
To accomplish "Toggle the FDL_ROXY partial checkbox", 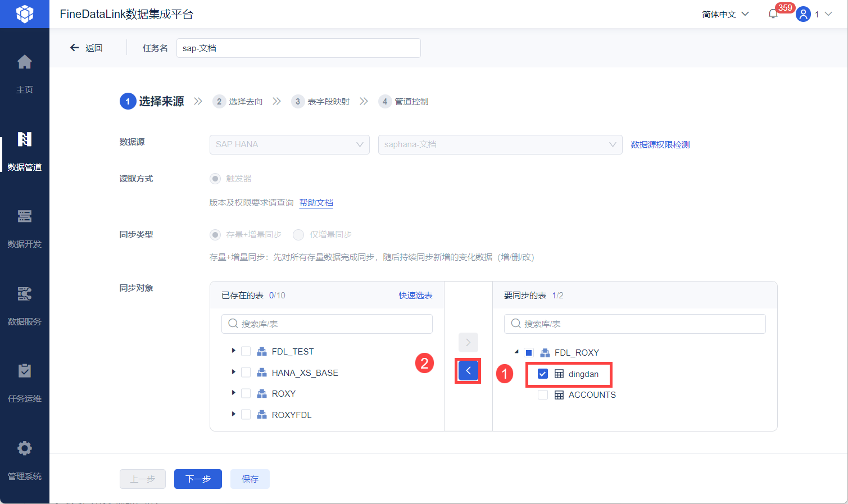I will [x=529, y=353].
